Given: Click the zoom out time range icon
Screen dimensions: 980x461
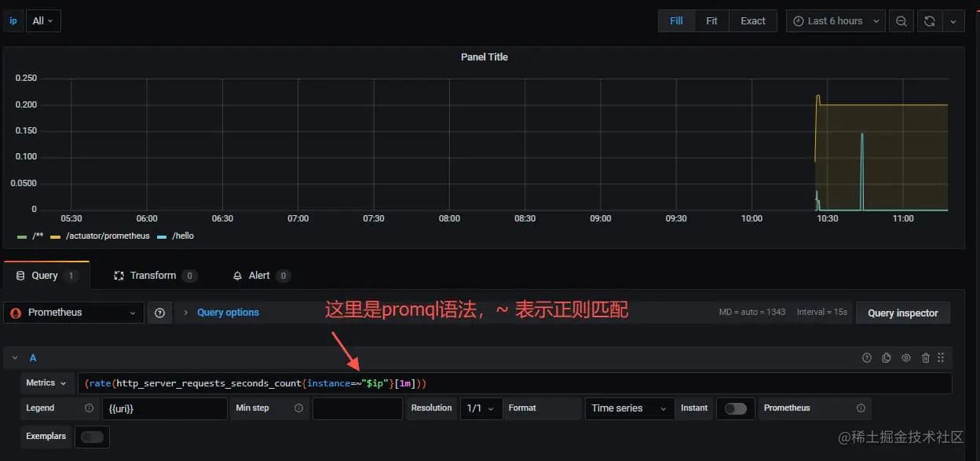Looking at the screenshot, I should 901,21.
